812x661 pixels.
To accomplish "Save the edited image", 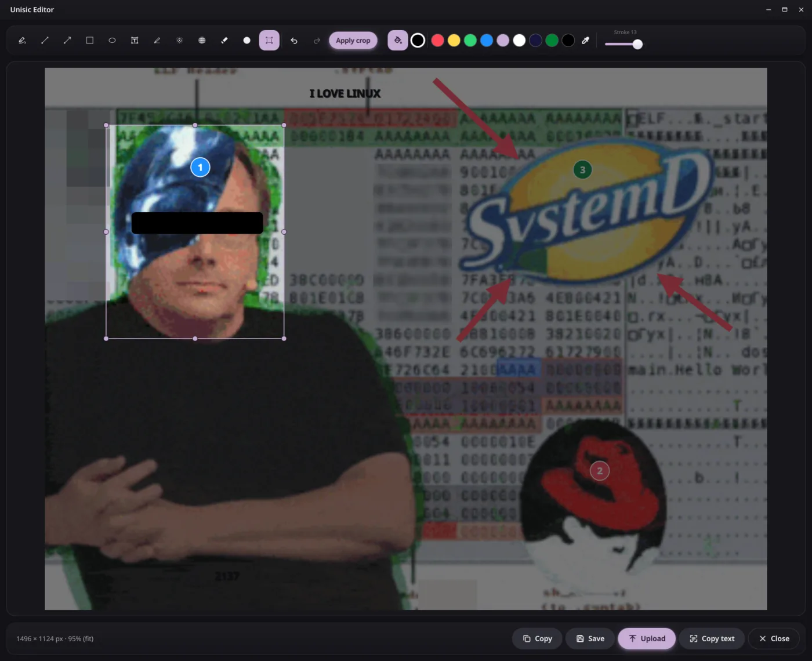I will pos(590,638).
